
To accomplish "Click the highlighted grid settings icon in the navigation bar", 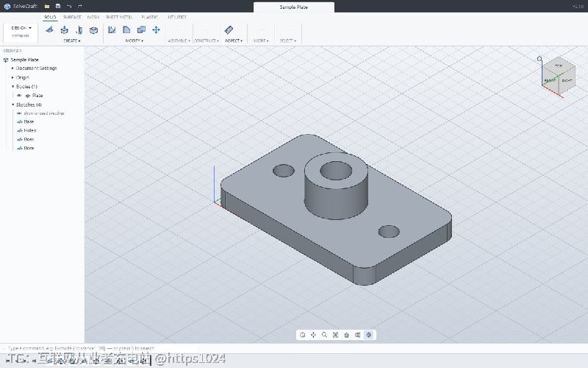I will [x=369, y=335].
